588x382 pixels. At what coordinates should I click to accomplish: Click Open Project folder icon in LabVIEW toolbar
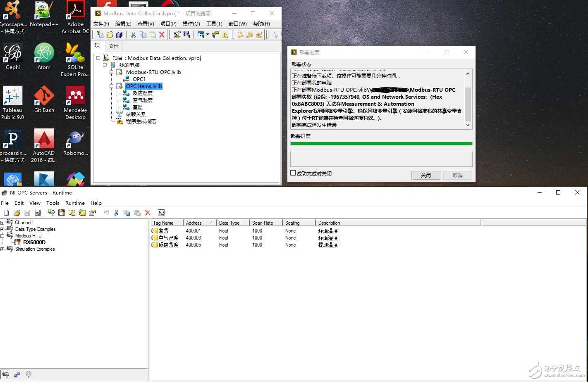point(110,35)
